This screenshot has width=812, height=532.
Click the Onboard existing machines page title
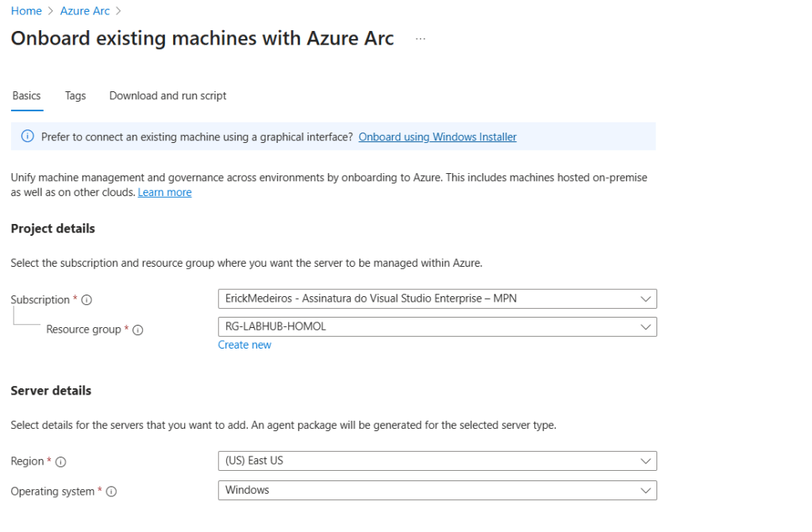point(202,39)
